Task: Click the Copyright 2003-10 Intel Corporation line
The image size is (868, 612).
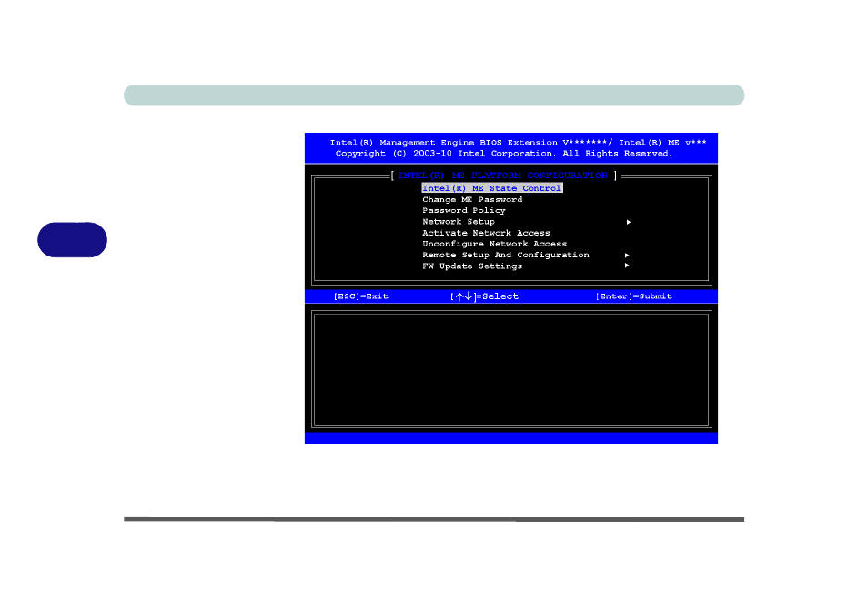Action: coord(504,154)
